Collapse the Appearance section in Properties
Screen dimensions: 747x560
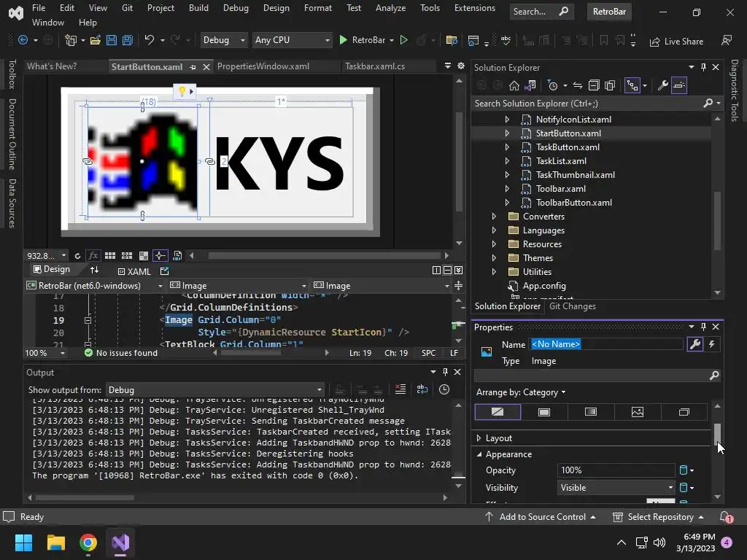point(479,454)
